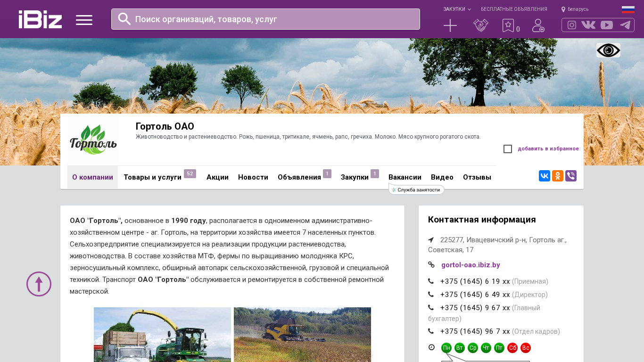Reveal the Отдел кадров phone number
644x362 pixels.
475,331
